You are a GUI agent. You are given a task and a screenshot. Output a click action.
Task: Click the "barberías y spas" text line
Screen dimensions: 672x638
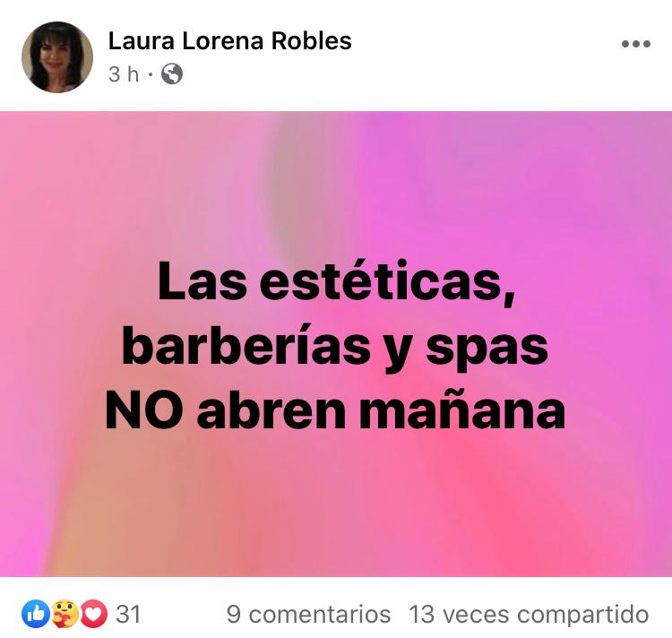pos(335,348)
